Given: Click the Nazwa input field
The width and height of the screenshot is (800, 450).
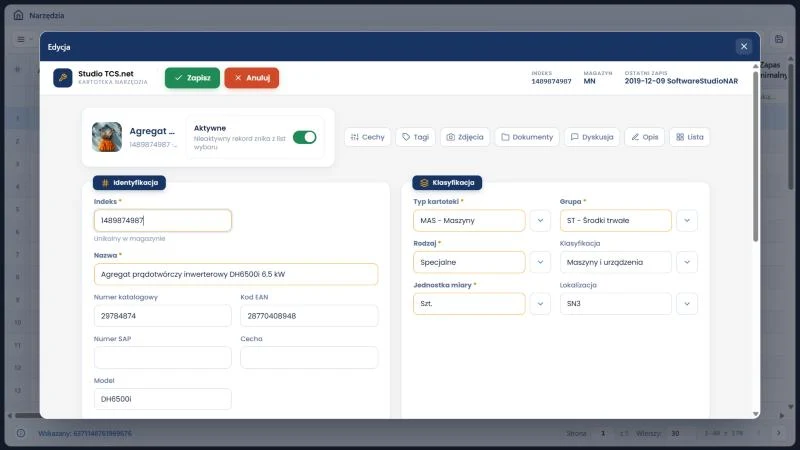Looking at the screenshot, I should click(236, 274).
